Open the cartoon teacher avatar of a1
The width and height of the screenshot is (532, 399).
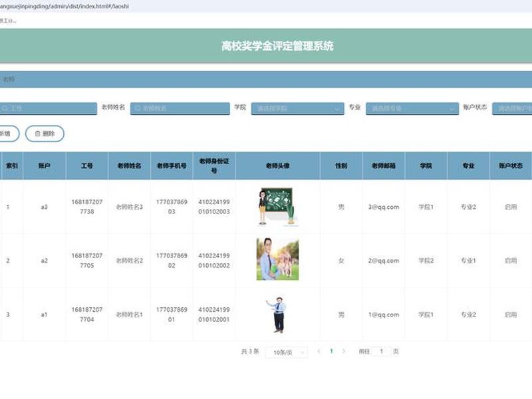(x=277, y=315)
